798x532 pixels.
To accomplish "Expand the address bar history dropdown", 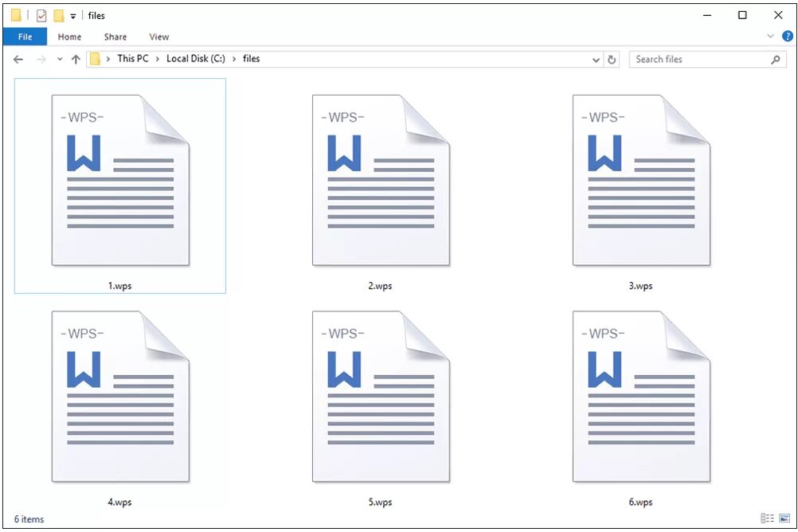I will pyautogui.click(x=596, y=60).
